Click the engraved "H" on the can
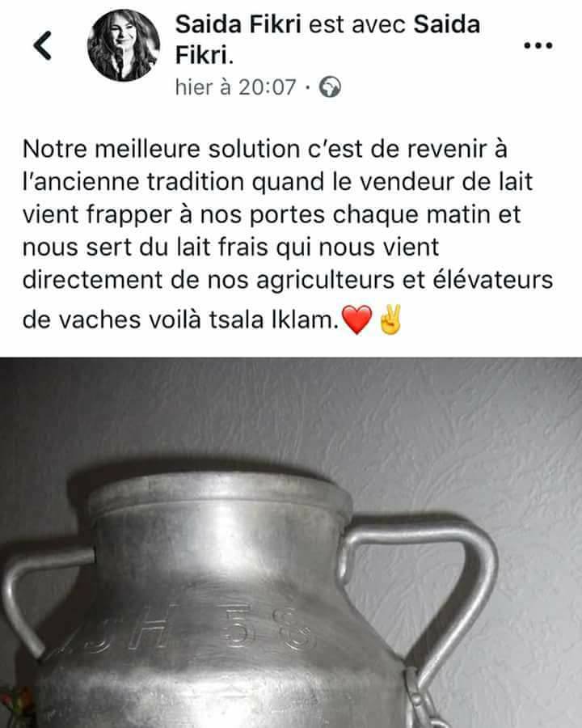 coord(146,628)
